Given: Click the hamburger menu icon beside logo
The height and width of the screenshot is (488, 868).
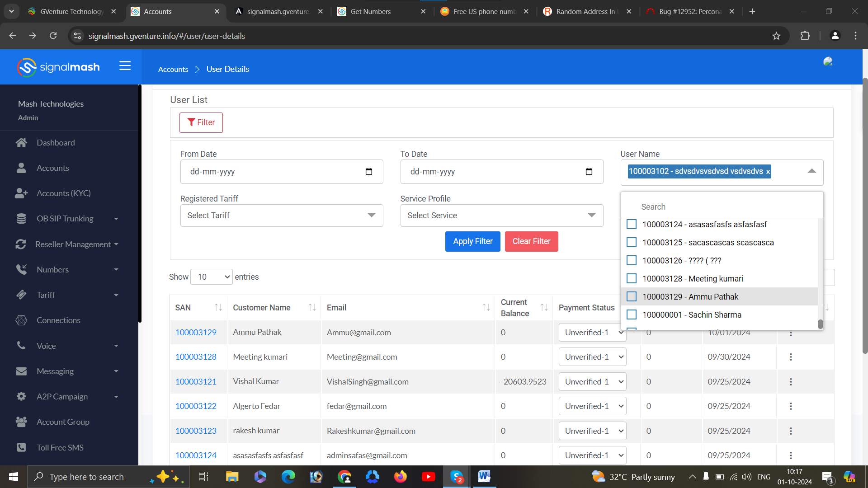Looking at the screenshot, I should [x=125, y=66].
